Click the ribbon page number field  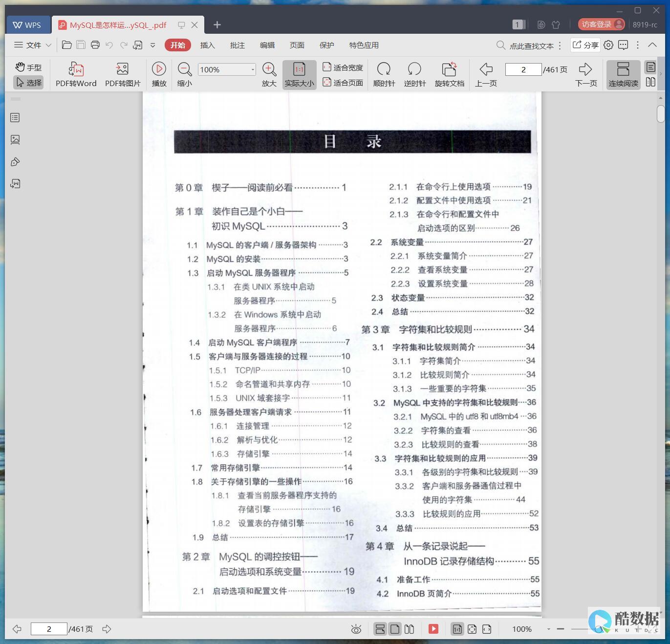pyautogui.click(x=523, y=69)
